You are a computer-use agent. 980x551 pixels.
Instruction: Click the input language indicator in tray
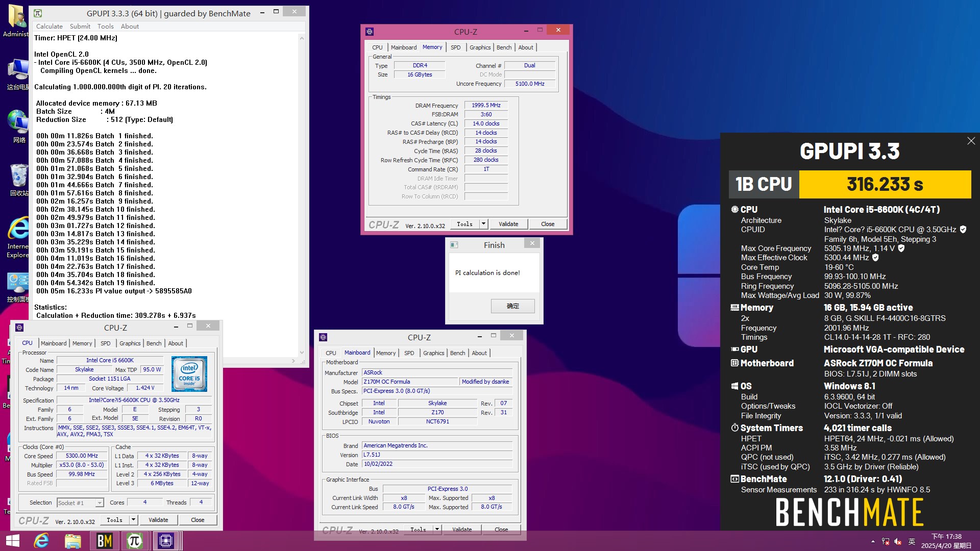tap(912, 541)
